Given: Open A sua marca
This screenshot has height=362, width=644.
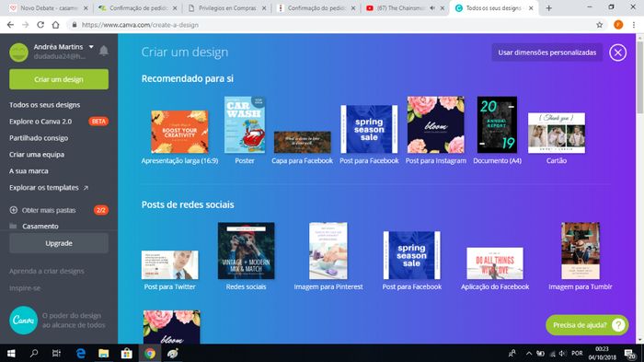Looking at the screenshot, I should tap(29, 170).
